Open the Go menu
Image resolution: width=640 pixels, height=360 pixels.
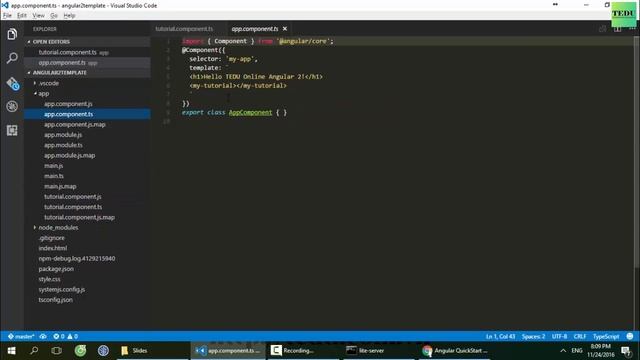pos(54,16)
